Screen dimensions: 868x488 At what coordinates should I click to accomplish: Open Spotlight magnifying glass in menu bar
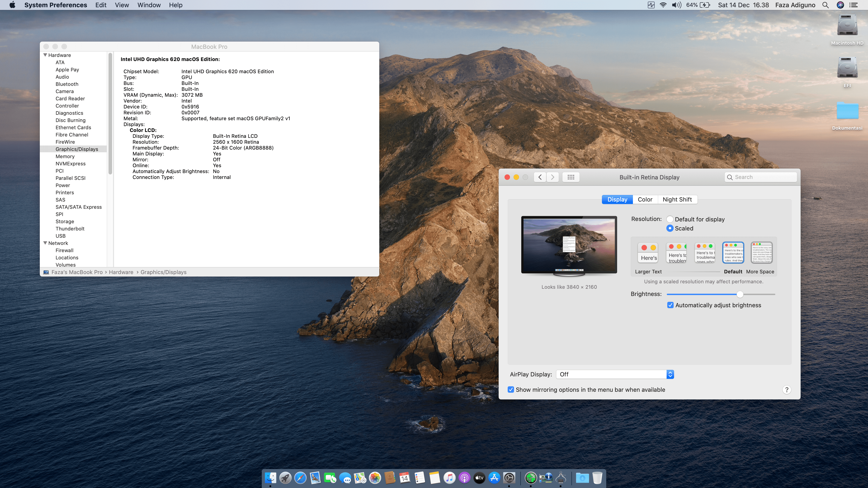click(x=825, y=5)
